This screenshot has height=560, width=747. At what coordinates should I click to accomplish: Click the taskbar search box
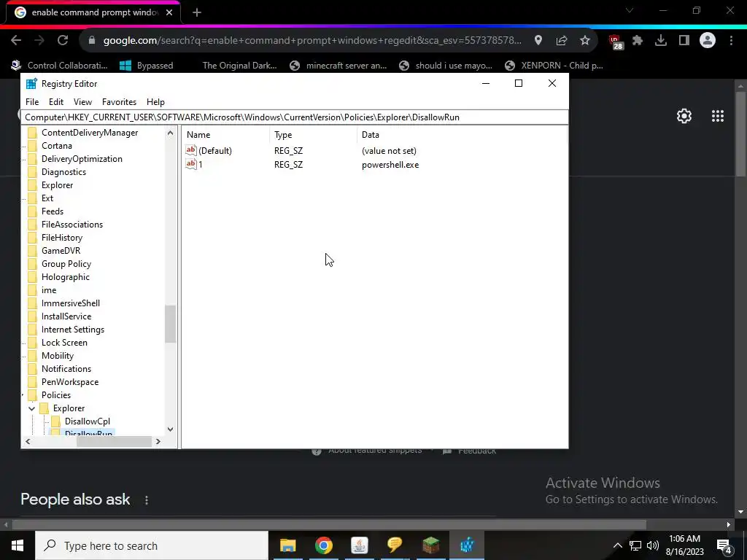tap(152, 545)
